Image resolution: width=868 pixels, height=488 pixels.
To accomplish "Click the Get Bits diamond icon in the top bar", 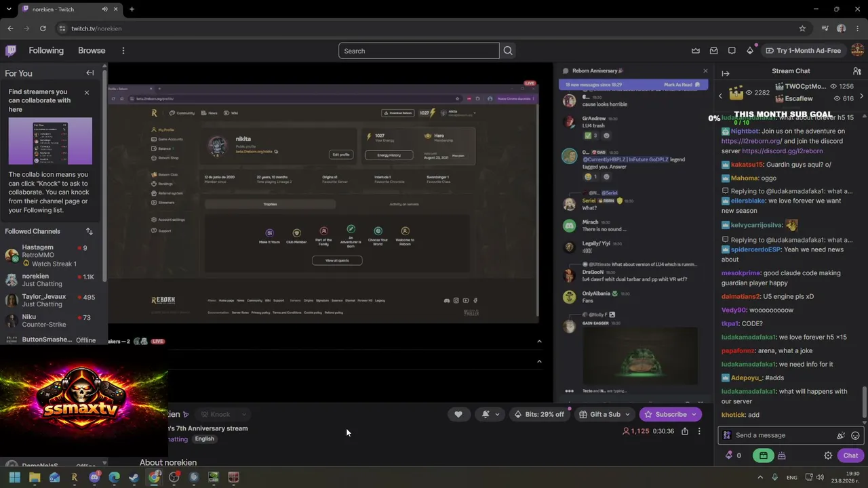I will click(x=750, y=51).
